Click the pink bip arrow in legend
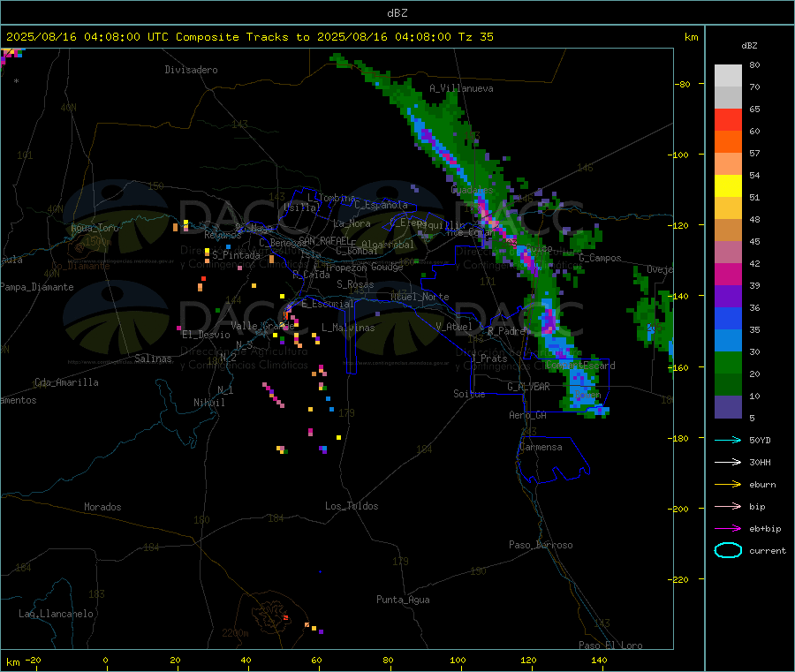 tap(728, 506)
